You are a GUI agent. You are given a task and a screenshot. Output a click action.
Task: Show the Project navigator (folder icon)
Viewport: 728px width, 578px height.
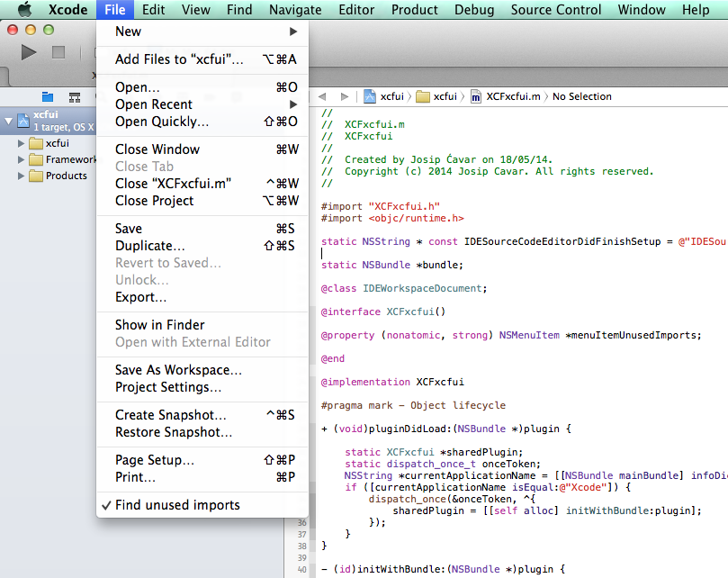[x=48, y=96]
